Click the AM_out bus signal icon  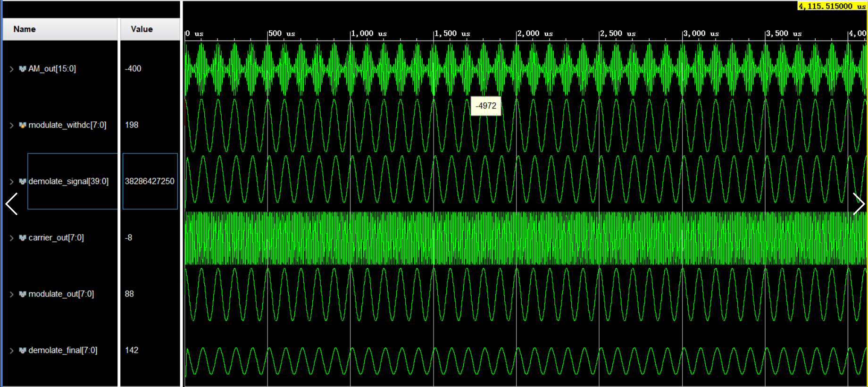pyautogui.click(x=22, y=69)
